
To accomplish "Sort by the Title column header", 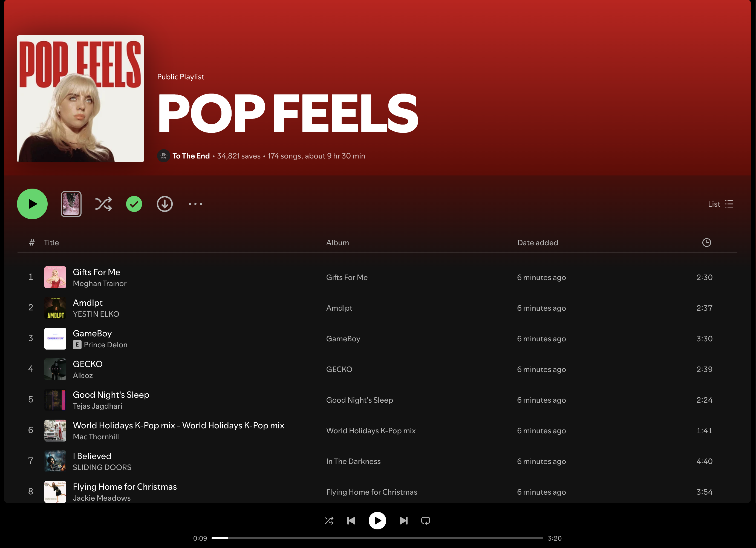I will 51,243.
